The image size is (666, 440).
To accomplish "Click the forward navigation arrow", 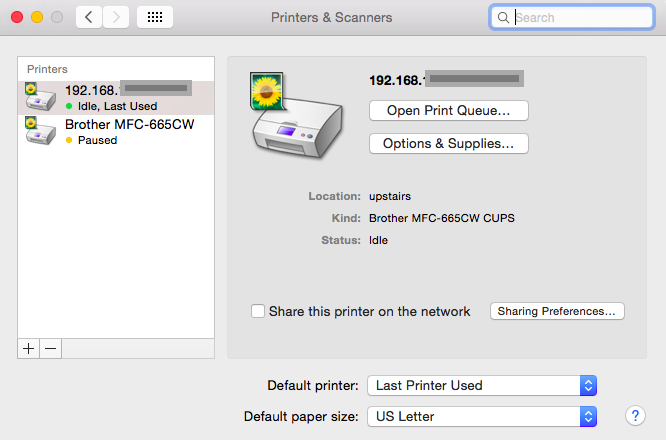I will 116,17.
